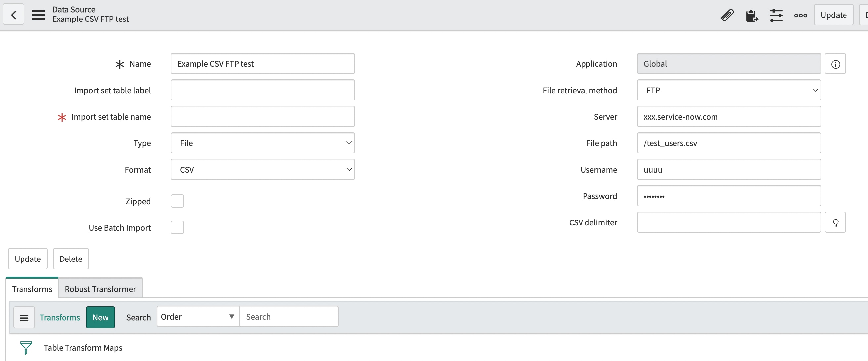The width and height of the screenshot is (868, 361).
Task: Open the Format dropdown showing CSV
Action: pos(263,170)
